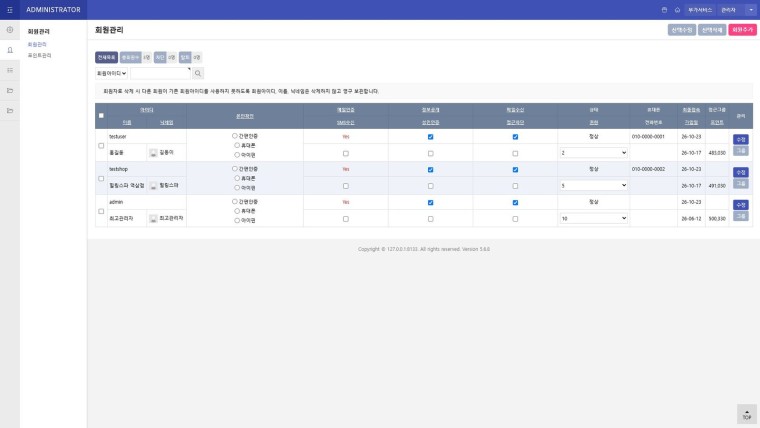The image size is (760, 428).
Task: Select the row checkbox for admin
Action: point(101,212)
